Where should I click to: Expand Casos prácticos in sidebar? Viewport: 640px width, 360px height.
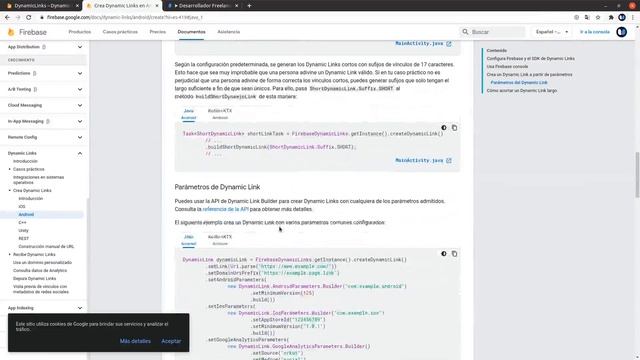pos(29,169)
